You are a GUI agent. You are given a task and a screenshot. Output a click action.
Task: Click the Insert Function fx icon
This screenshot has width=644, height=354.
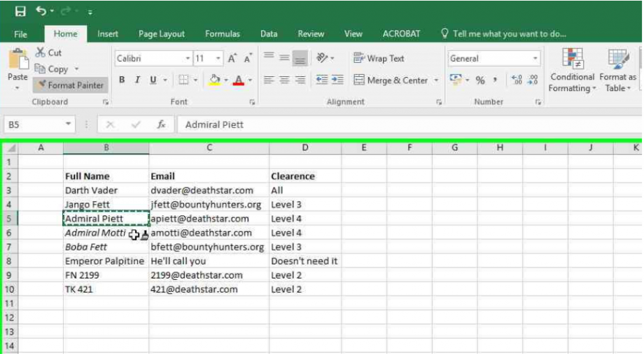point(161,125)
